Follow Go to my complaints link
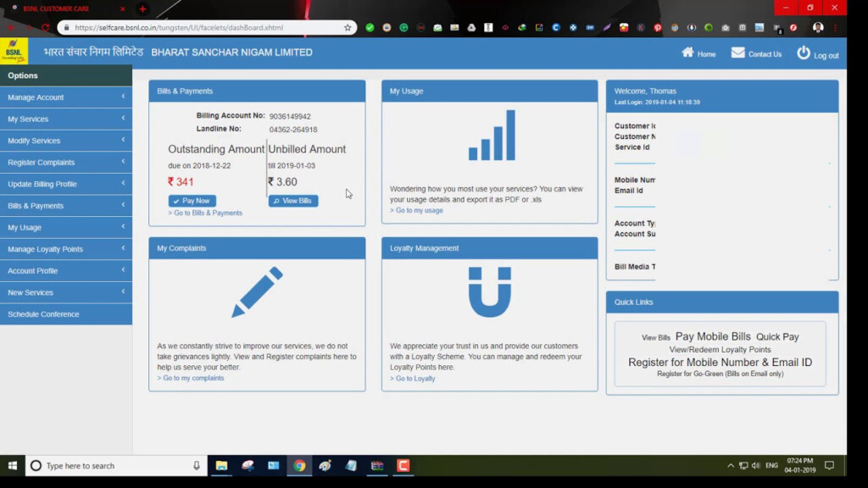Image resolution: width=868 pixels, height=488 pixels. click(x=191, y=378)
